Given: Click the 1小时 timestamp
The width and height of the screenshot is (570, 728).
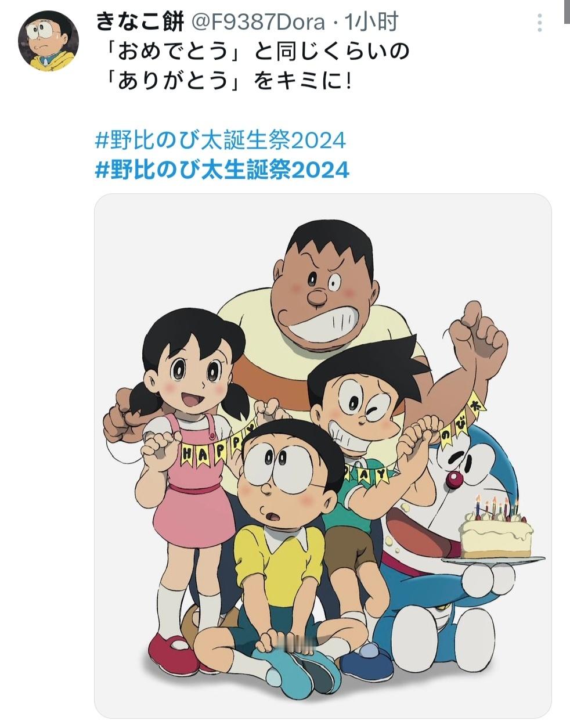Looking at the screenshot, I should click(x=371, y=22).
